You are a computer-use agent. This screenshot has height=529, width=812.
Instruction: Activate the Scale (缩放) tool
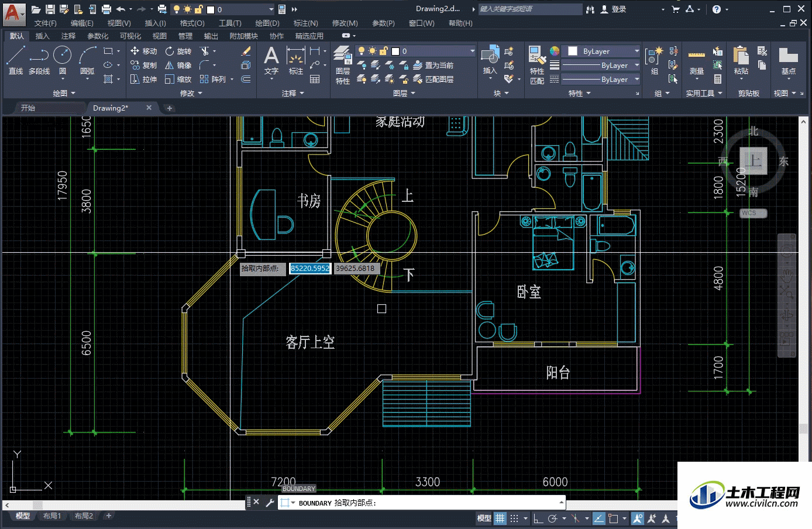178,79
